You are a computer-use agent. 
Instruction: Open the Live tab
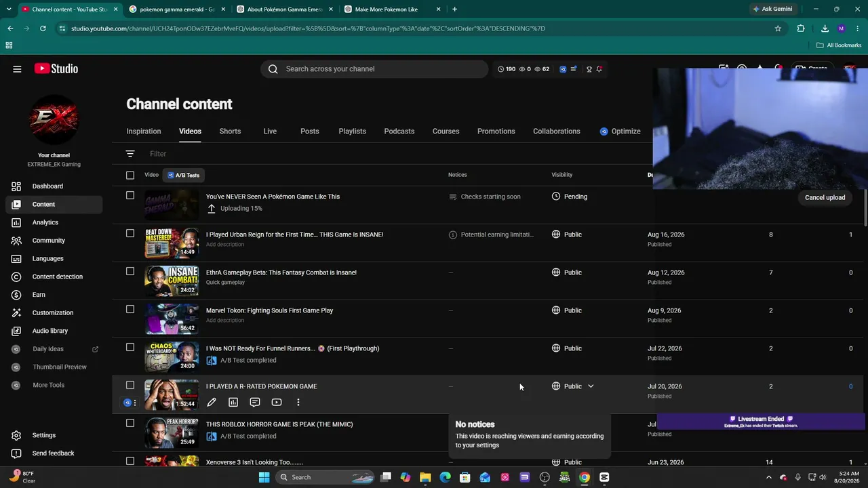(x=270, y=131)
